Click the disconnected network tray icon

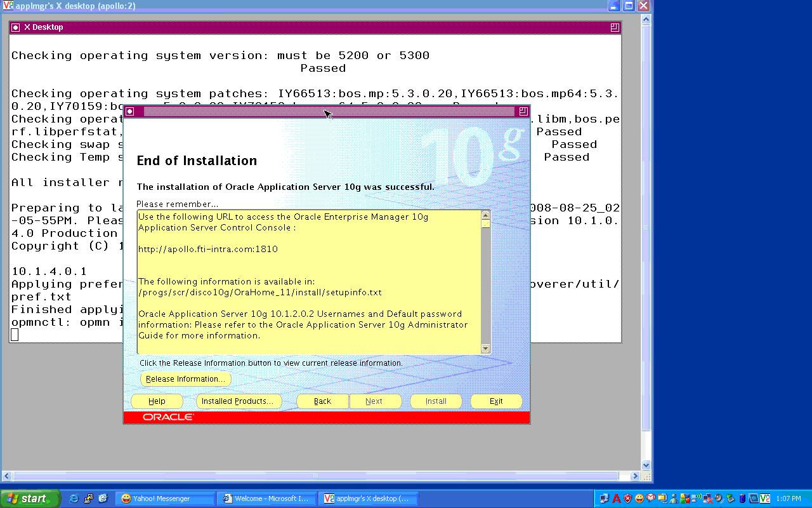coord(707,498)
